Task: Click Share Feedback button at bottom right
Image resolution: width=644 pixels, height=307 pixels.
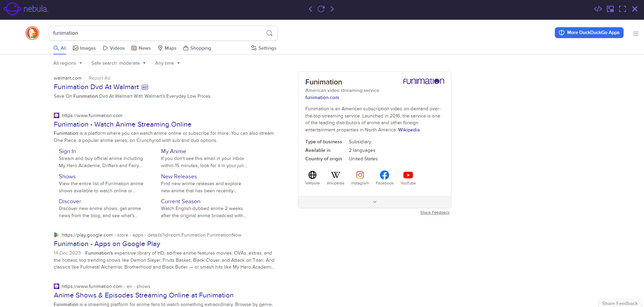Action: [620, 303]
